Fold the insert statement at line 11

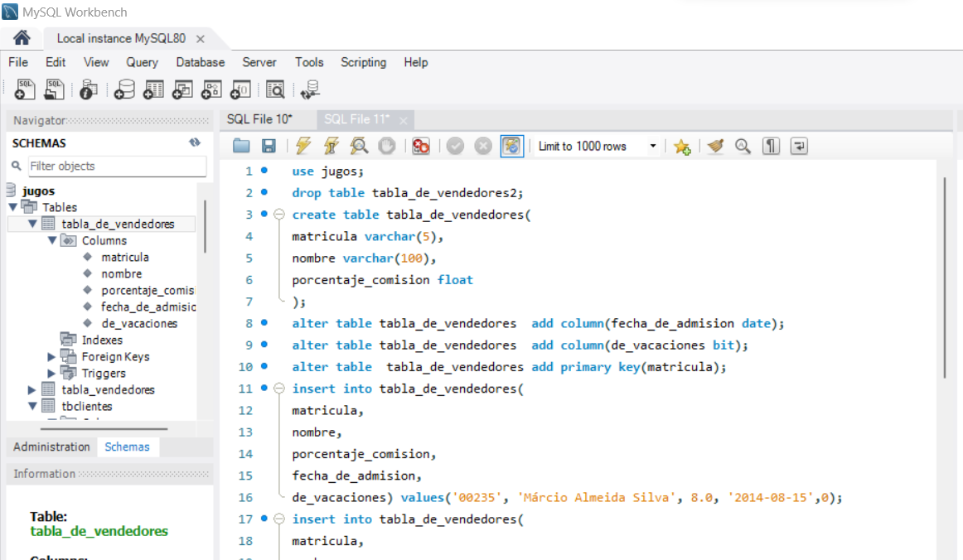click(278, 388)
